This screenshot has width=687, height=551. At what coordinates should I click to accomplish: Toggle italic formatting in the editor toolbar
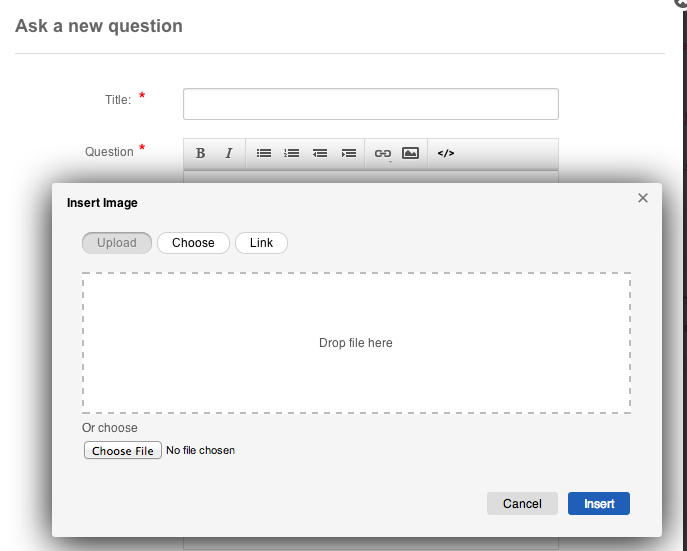[228, 153]
